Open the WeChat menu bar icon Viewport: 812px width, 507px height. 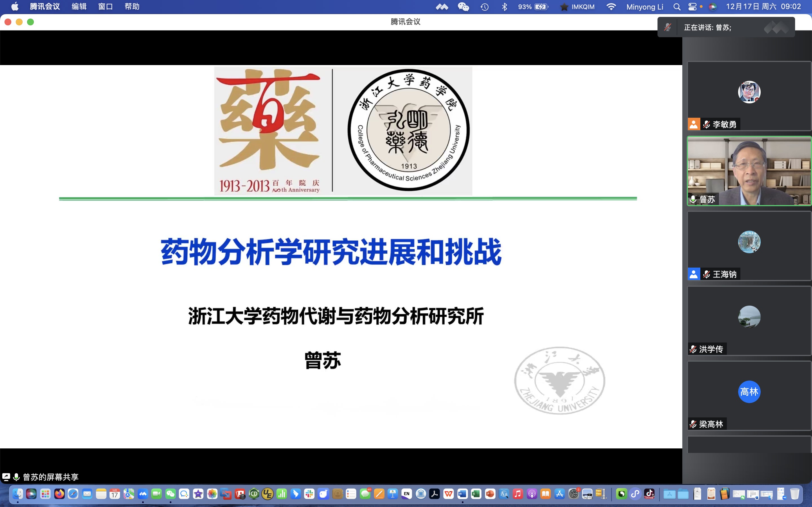pyautogui.click(x=463, y=7)
